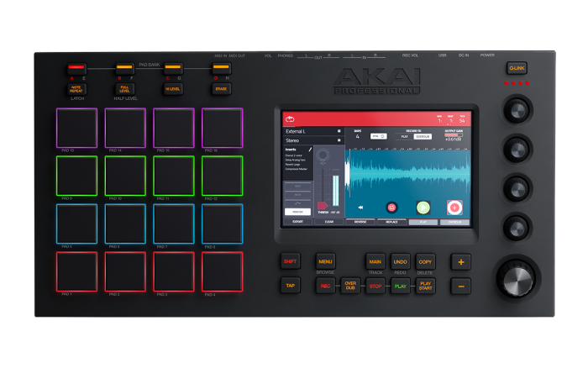This screenshot has height=368, width=588.
Task: Toggle the Monitor button on screen
Action: click(297, 212)
